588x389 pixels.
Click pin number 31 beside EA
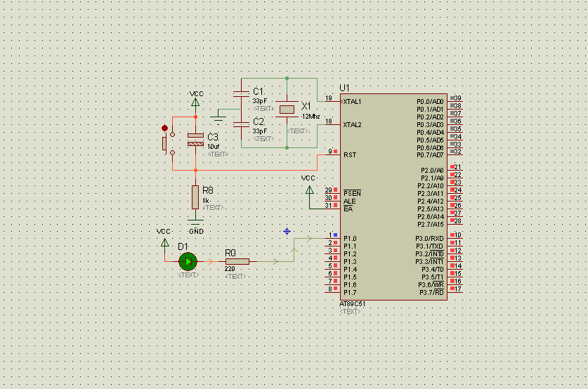[329, 205]
